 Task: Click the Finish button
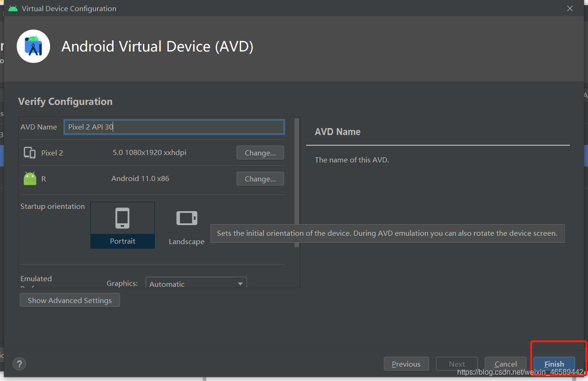[x=554, y=364]
